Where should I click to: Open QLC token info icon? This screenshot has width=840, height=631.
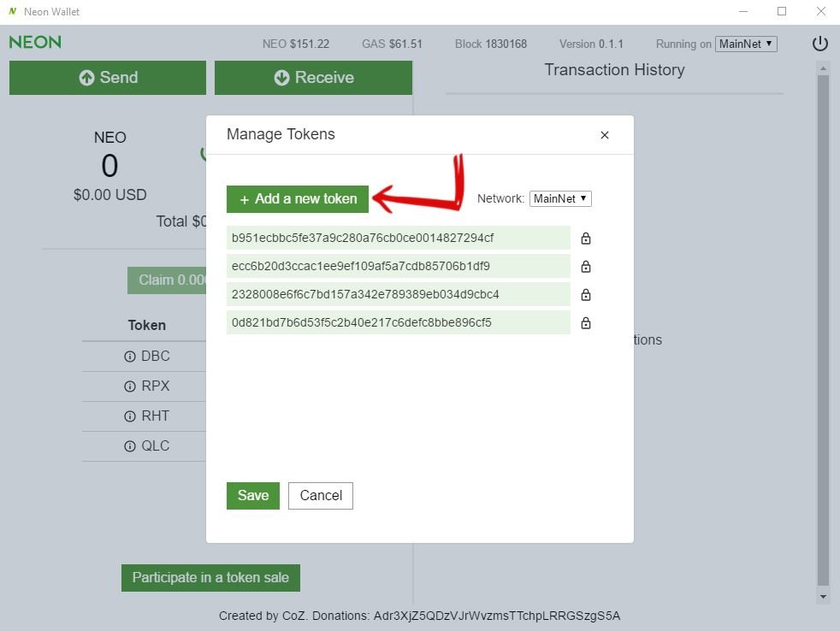(130, 446)
